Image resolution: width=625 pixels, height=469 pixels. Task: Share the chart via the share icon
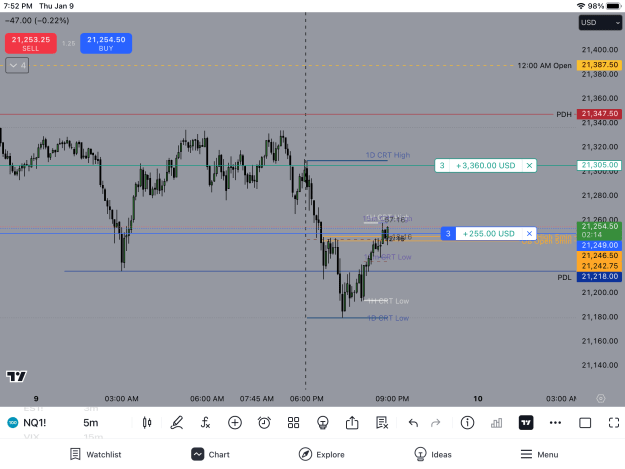pos(352,422)
